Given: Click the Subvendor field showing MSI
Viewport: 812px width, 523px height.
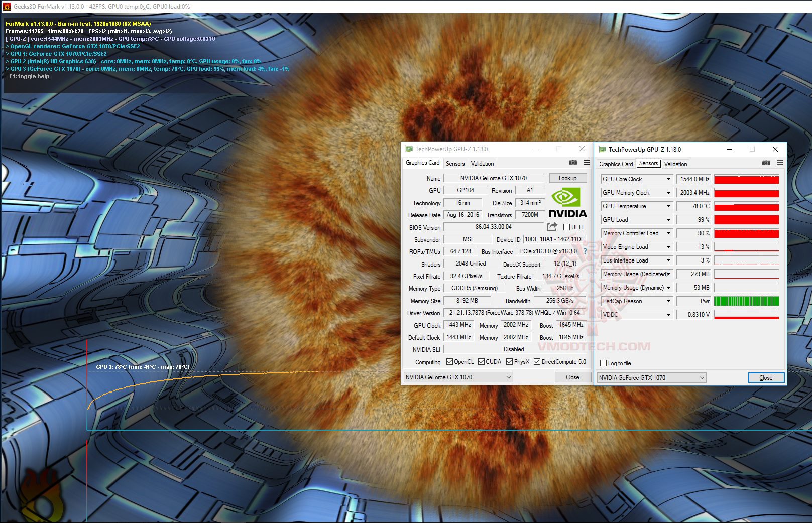Looking at the screenshot, I should [468, 239].
